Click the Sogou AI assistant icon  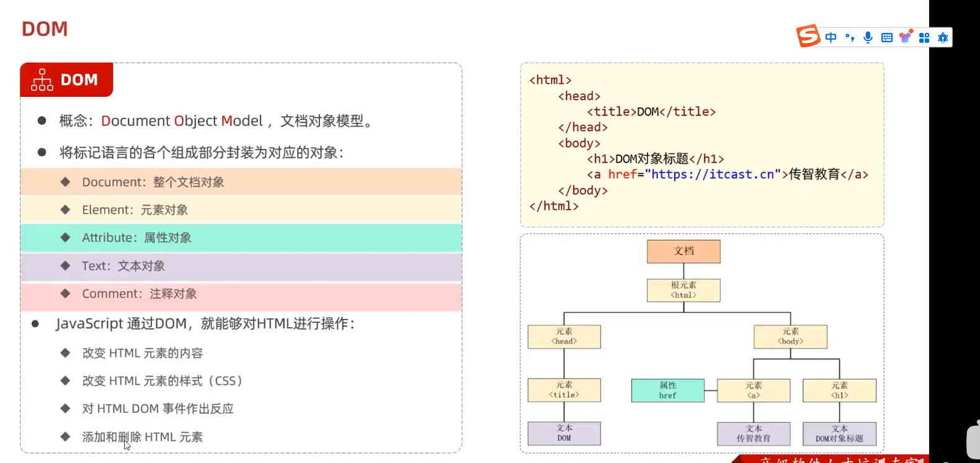tap(943, 38)
